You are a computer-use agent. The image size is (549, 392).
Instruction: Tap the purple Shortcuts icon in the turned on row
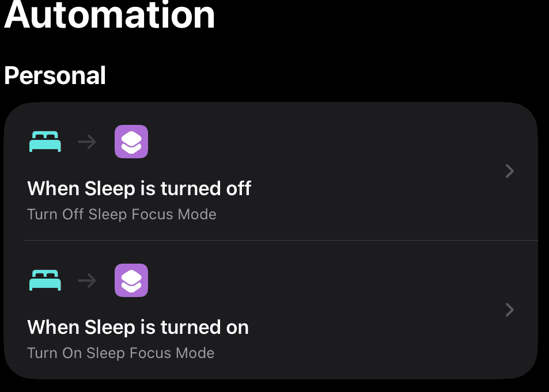tap(131, 280)
